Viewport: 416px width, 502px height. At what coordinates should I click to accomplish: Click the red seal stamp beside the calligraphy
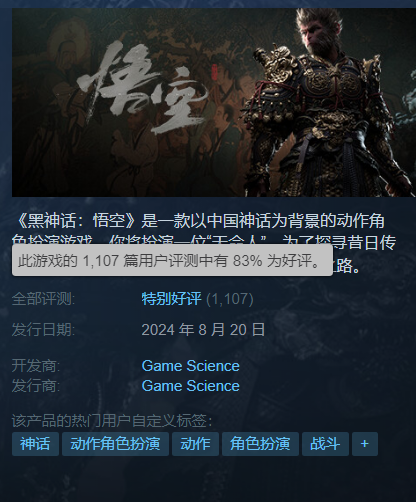[x=214, y=73]
